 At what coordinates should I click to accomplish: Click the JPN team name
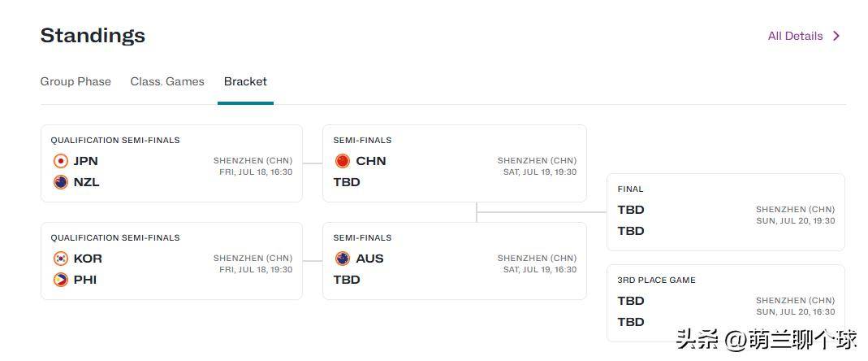pyautogui.click(x=86, y=161)
